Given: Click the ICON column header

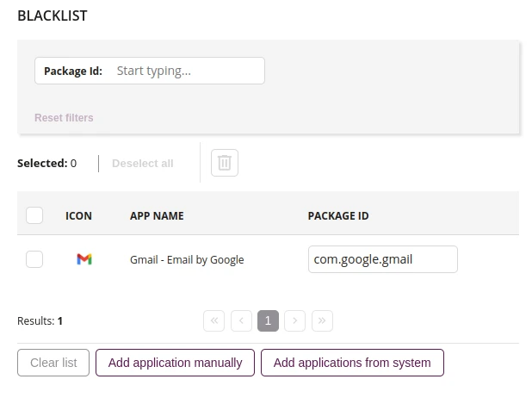Looking at the screenshot, I should click(78, 216).
